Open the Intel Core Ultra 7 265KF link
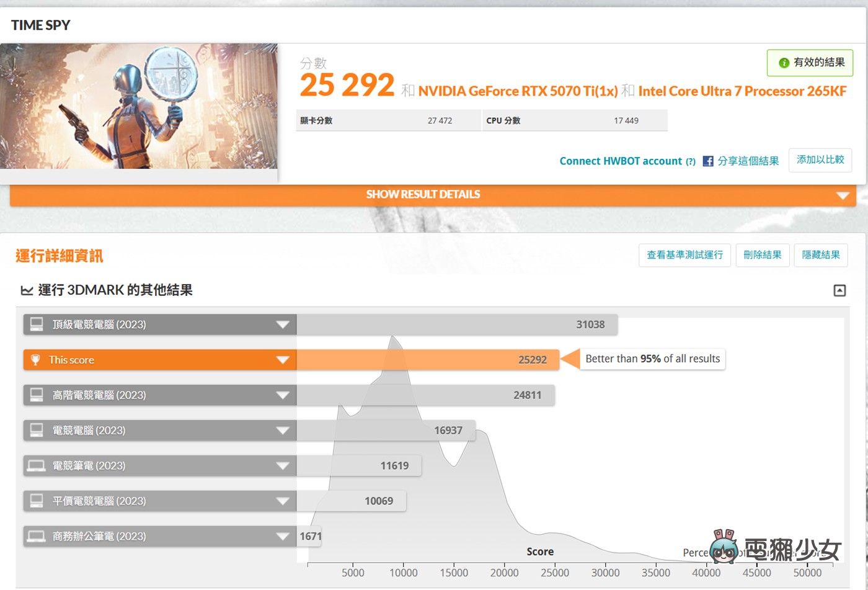868x590 pixels. pyautogui.click(x=742, y=91)
